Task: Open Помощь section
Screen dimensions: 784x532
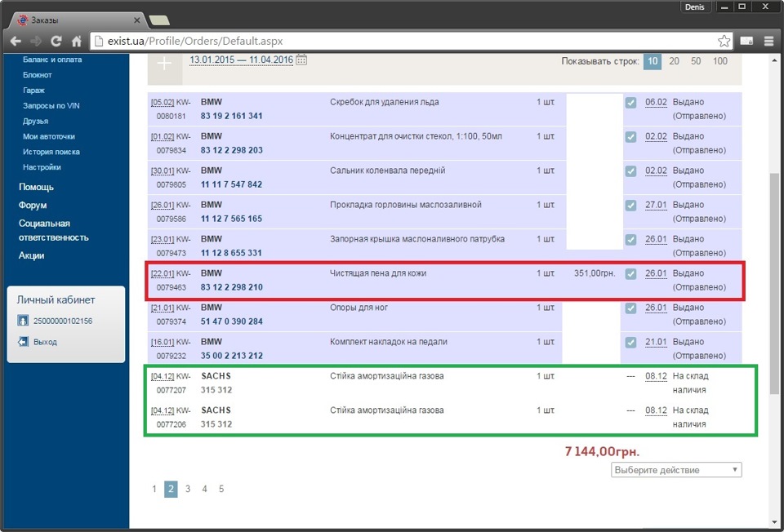Action: (36, 187)
